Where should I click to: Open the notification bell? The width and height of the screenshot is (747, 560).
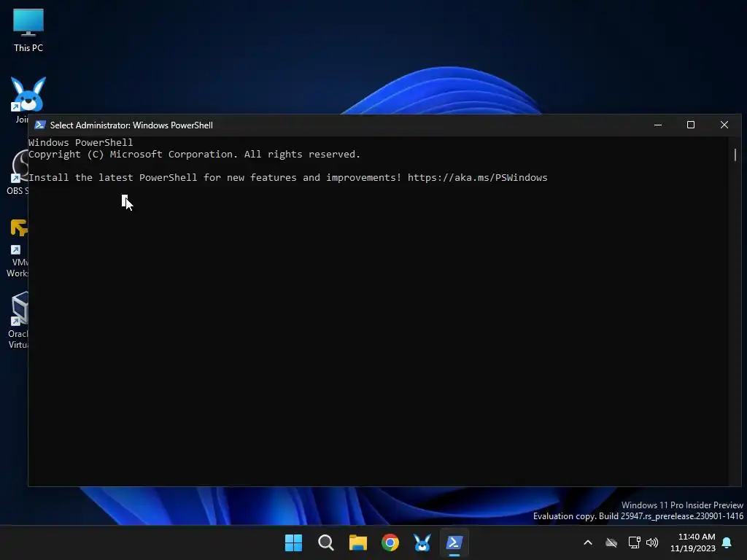click(x=727, y=542)
